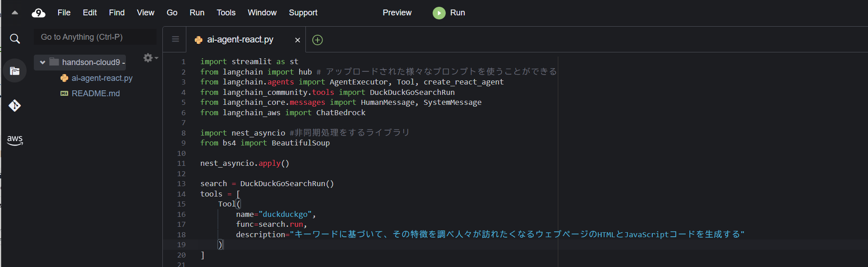Close the ai-agent-react.py tab
This screenshot has width=868, height=267.
[x=297, y=40]
